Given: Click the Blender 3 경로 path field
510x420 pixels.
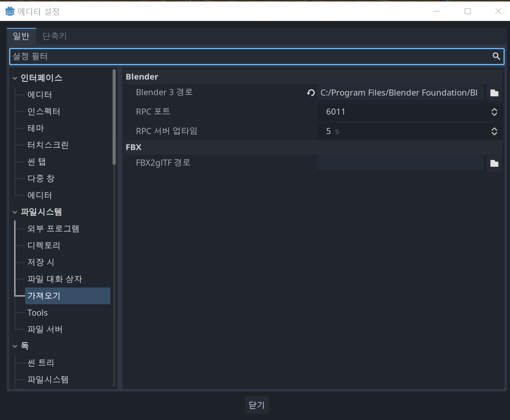Looking at the screenshot, I should (401, 93).
